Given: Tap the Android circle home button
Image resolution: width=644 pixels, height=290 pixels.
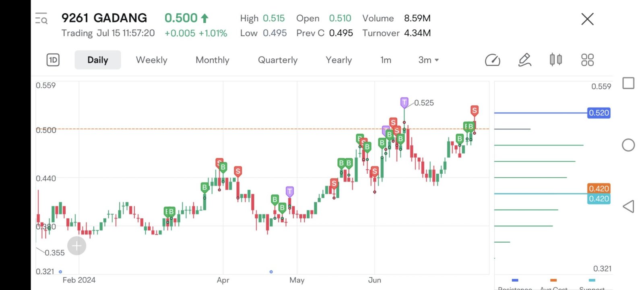Looking at the screenshot, I should coord(628,145).
